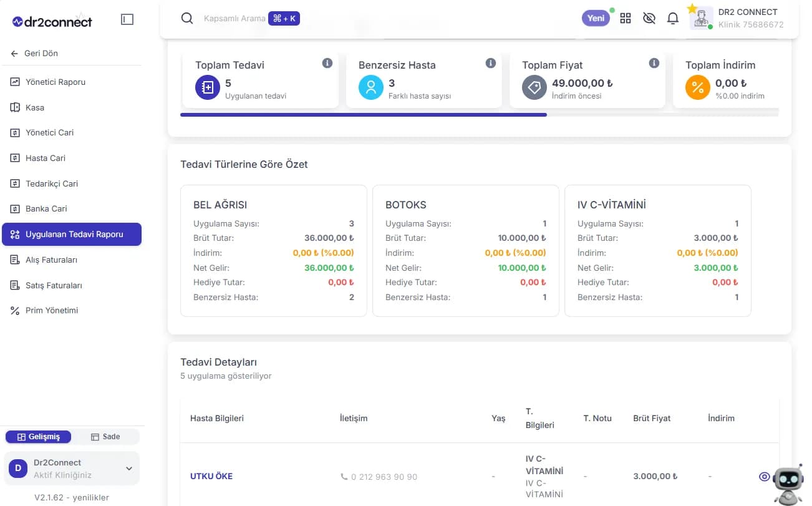Click the ⌘+K shortcut button
The image size is (812, 506).
pos(284,19)
